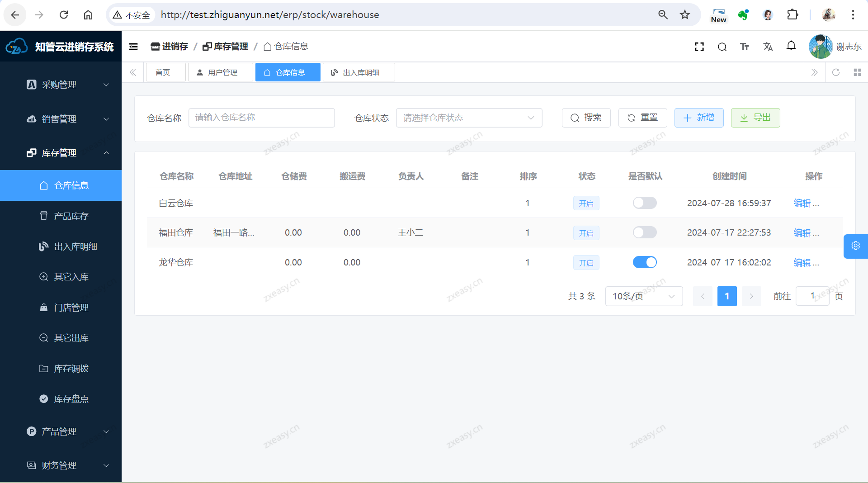Disable default toggle for 龙华仓库
This screenshot has width=868, height=483.
pyautogui.click(x=645, y=262)
